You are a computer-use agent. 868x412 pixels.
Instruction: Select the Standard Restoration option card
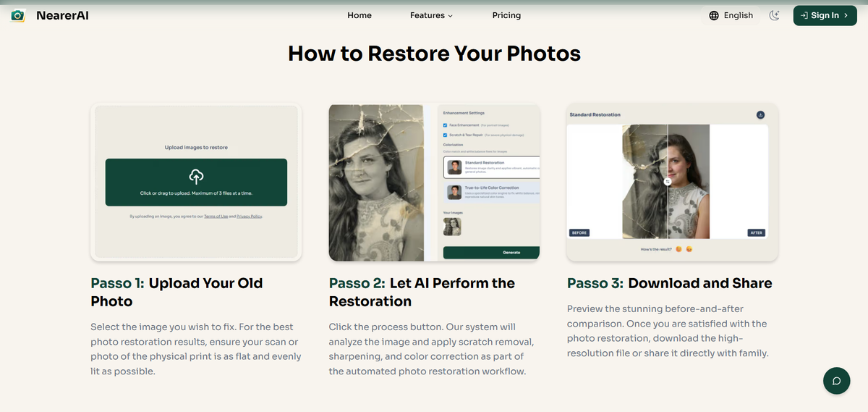tap(492, 167)
